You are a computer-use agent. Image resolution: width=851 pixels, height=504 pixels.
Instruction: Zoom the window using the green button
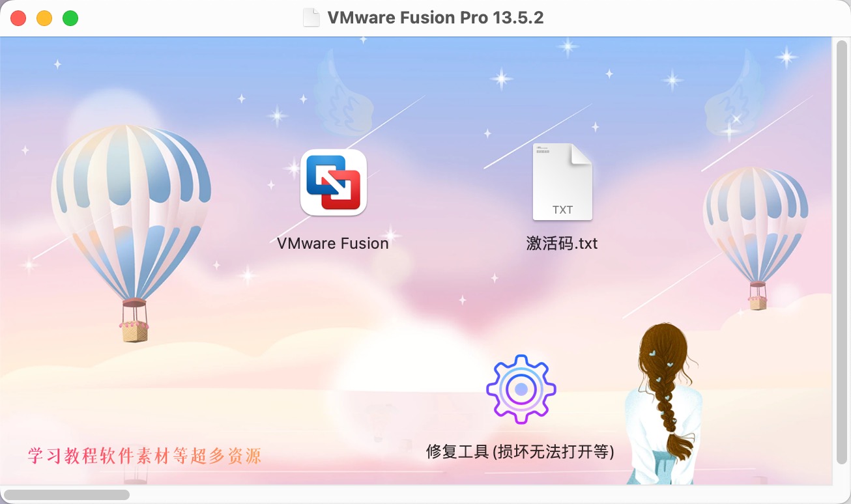tap(70, 18)
